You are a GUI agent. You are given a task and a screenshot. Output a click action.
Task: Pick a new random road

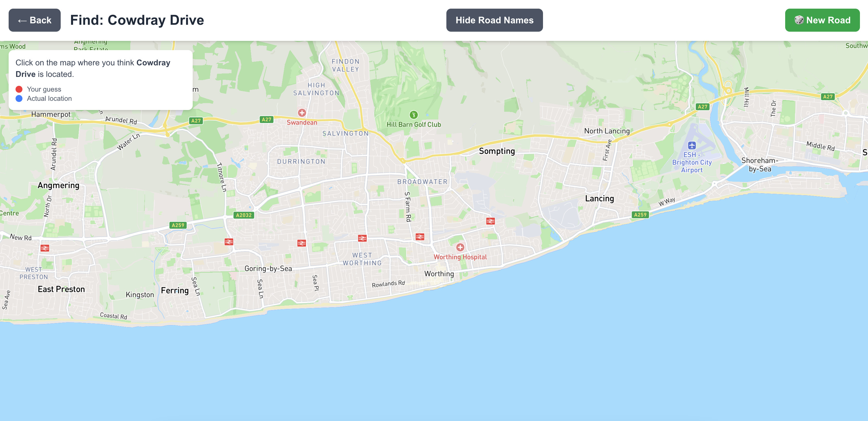[822, 20]
